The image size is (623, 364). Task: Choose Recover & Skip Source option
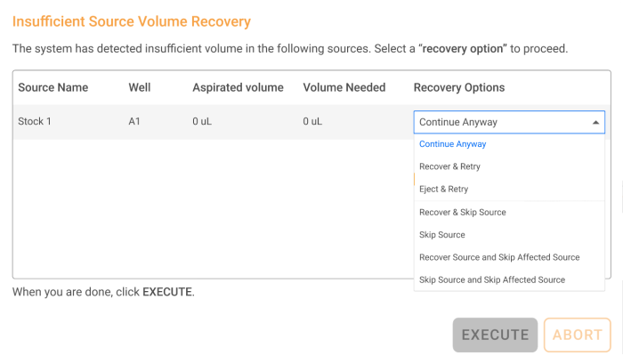(x=462, y=213)
